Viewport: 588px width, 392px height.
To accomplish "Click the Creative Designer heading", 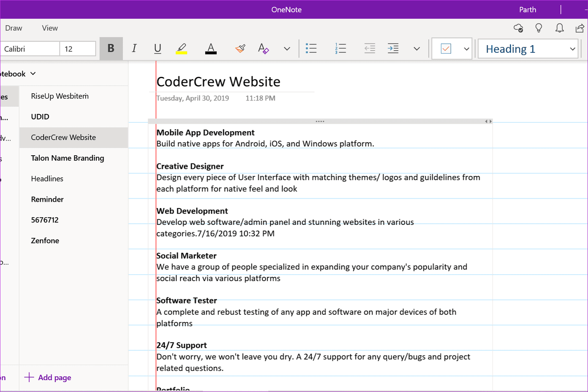I will click(x=190, y=166).
